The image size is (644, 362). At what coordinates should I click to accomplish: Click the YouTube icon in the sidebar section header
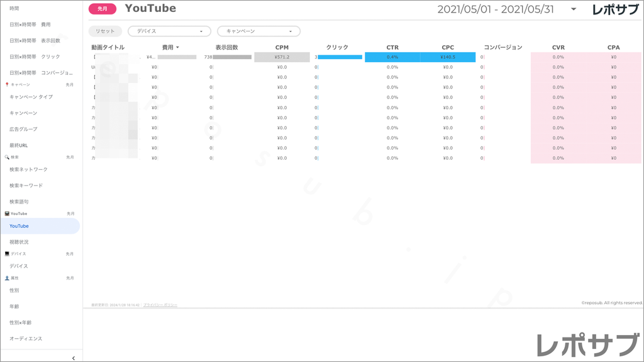click(x=6, y=213)
